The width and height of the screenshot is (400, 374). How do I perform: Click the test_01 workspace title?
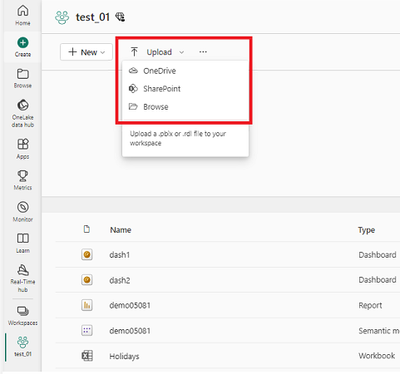(x=93, y=17)
